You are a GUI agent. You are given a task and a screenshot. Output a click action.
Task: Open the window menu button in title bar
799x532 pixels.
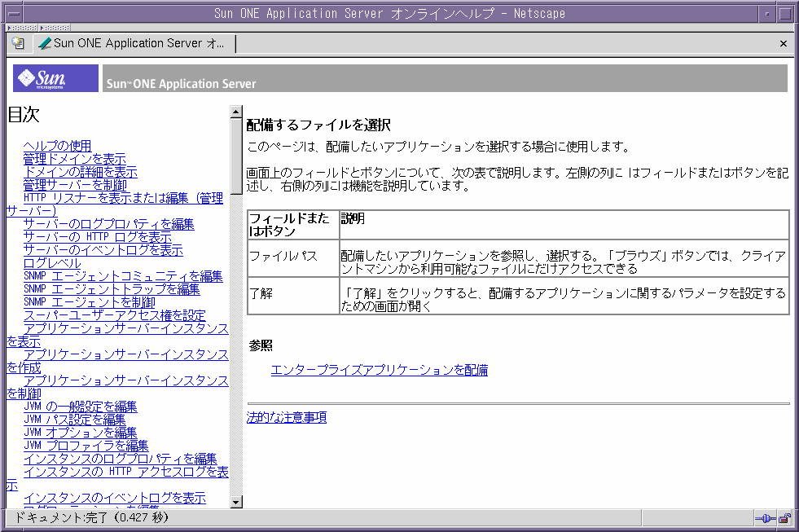[15, 14]
